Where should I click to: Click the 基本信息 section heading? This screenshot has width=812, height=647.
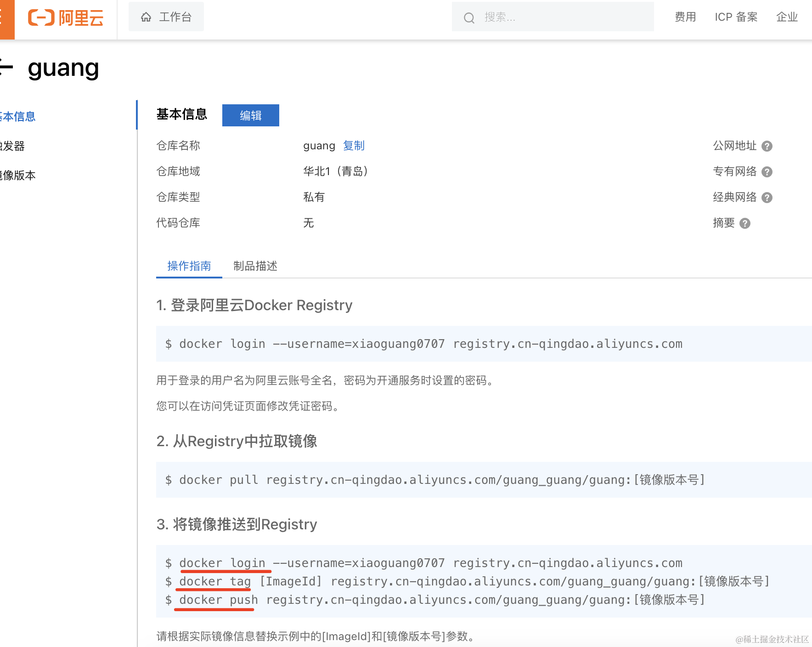[182, 114]
